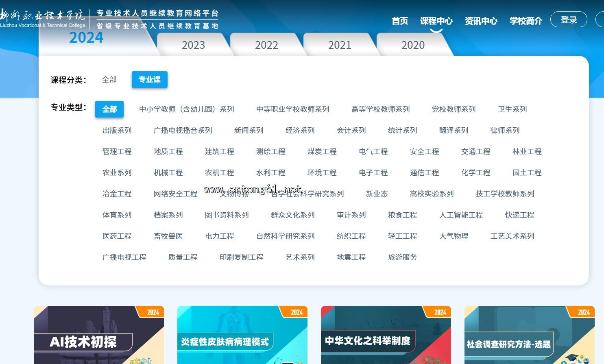This screenshot has width=604, height=364.
Task: Select the 2022 year tab
Action: click(266, 45)
